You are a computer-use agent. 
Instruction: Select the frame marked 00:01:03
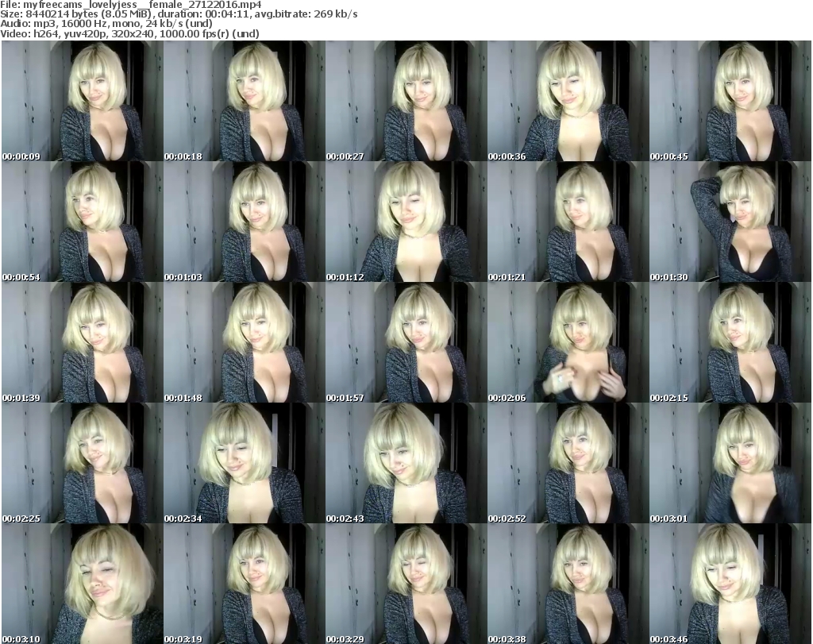pyautogui.click(x=245, y=222)
